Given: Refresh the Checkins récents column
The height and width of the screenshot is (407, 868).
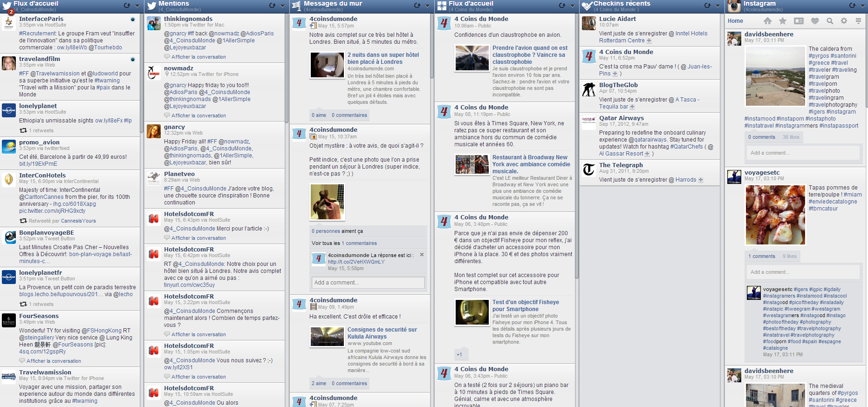Looking at the screenshot, I should pyautogui.click(x=707, y=6).
